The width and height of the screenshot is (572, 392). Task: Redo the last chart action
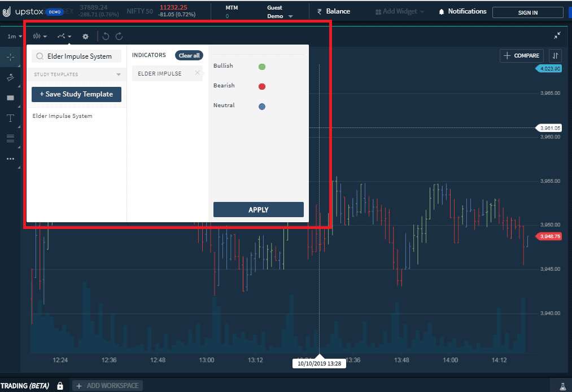[x=119, y=37]
